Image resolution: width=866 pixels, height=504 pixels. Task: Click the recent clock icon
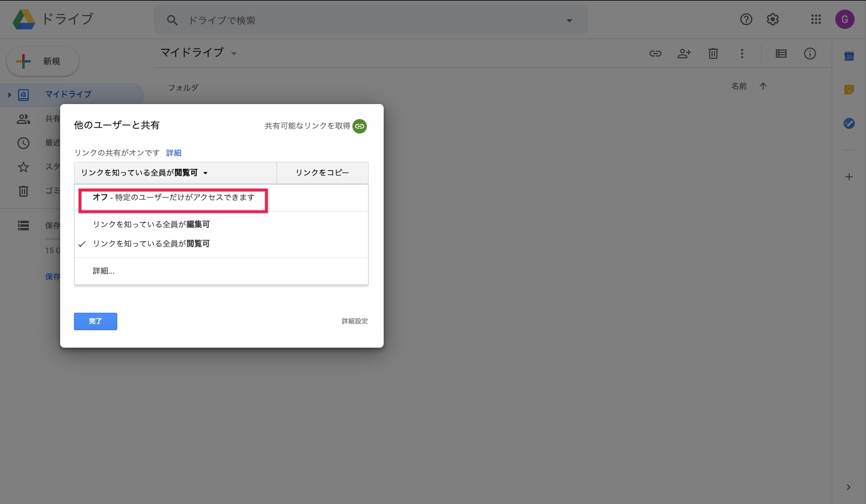click(23, 143)
